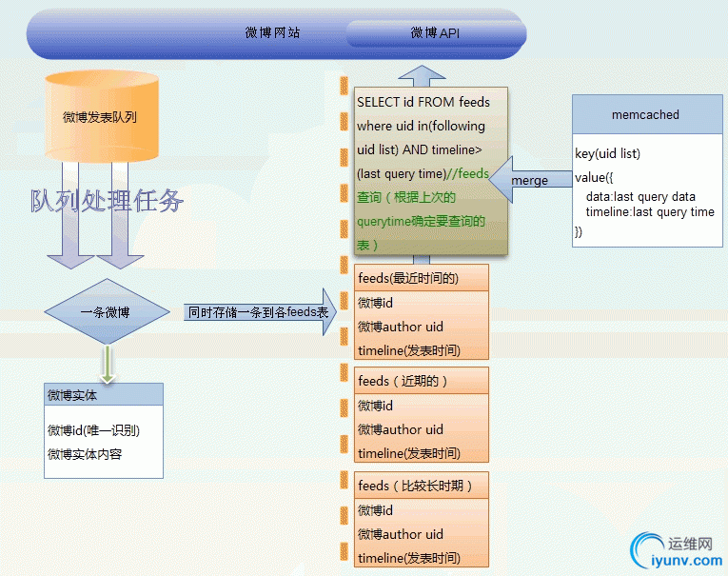
Task: Select the memcached box header
Action: point(647,114)
